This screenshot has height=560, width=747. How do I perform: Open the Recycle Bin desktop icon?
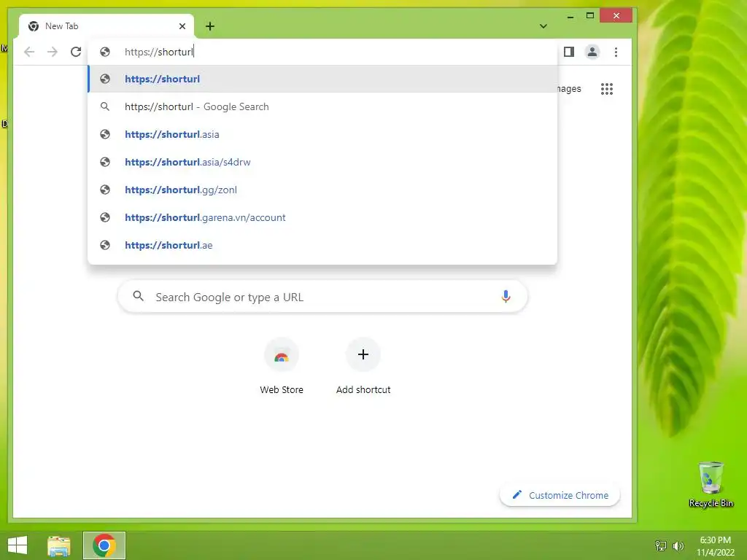[711, 485]
